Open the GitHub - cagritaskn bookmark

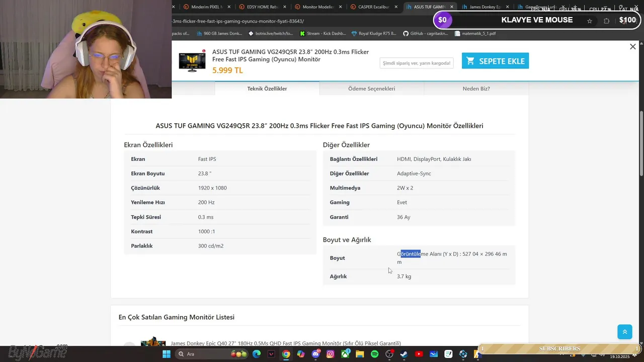click(x=426, y=34)
